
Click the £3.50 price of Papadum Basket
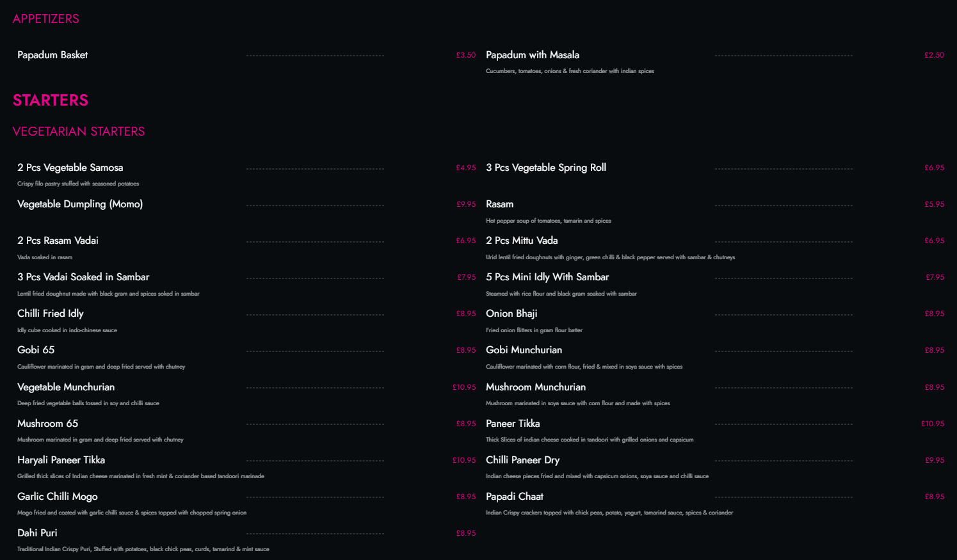[x=465, y=55]
